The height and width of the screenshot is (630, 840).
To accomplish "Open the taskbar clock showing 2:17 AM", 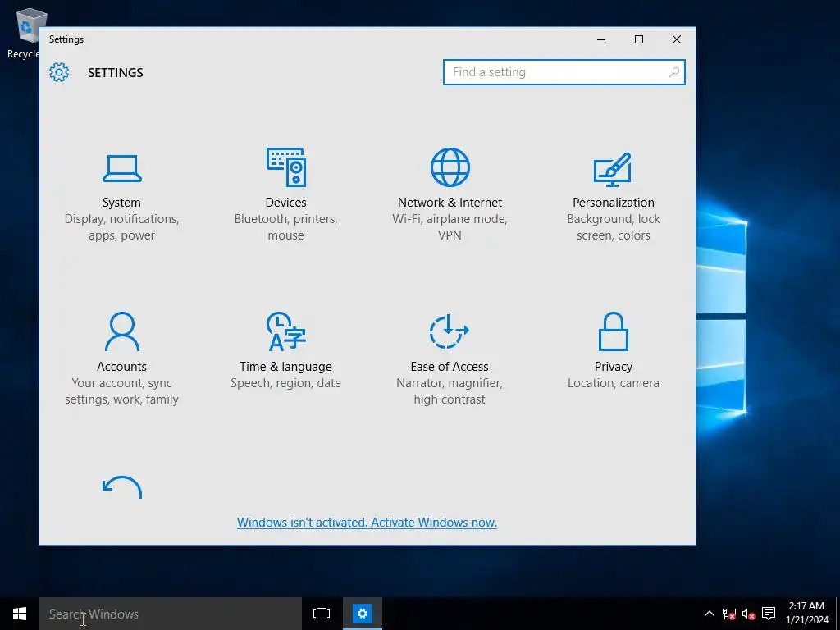I will [807, 614].
